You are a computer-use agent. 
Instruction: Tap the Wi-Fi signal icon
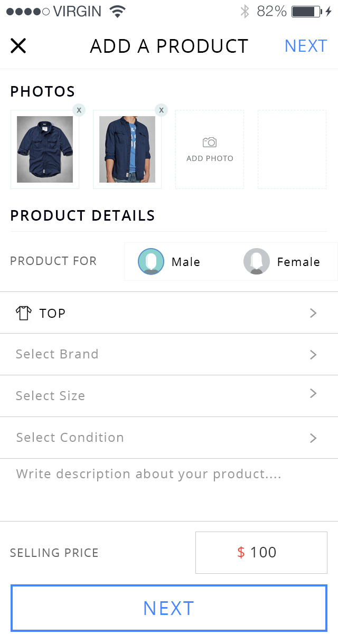point(117,11)
